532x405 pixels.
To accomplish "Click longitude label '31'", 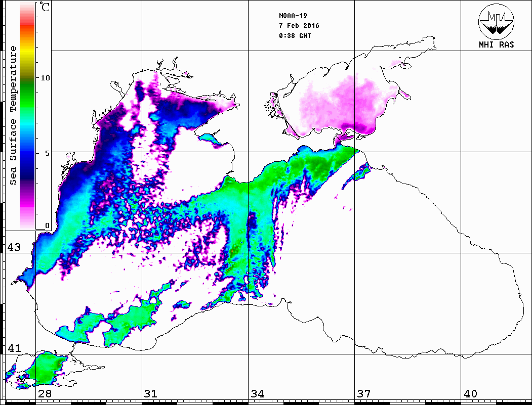I will point(151,394).
